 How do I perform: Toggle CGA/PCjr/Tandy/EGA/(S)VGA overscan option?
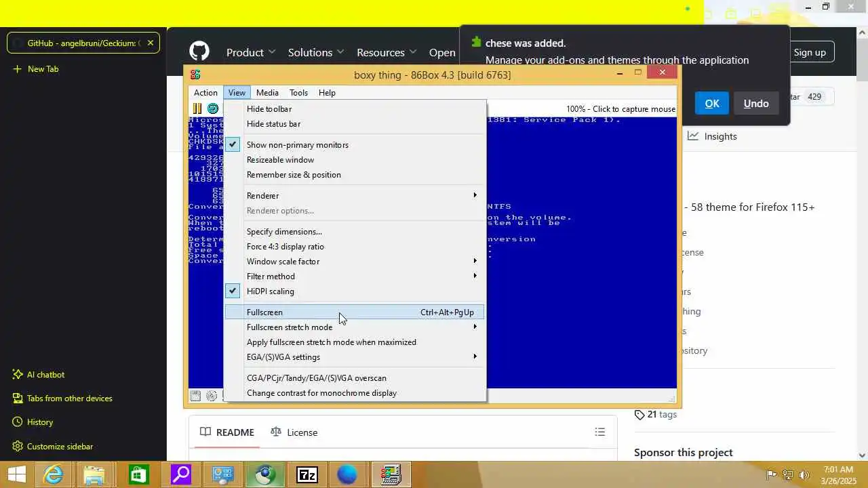tap(355, 378)
